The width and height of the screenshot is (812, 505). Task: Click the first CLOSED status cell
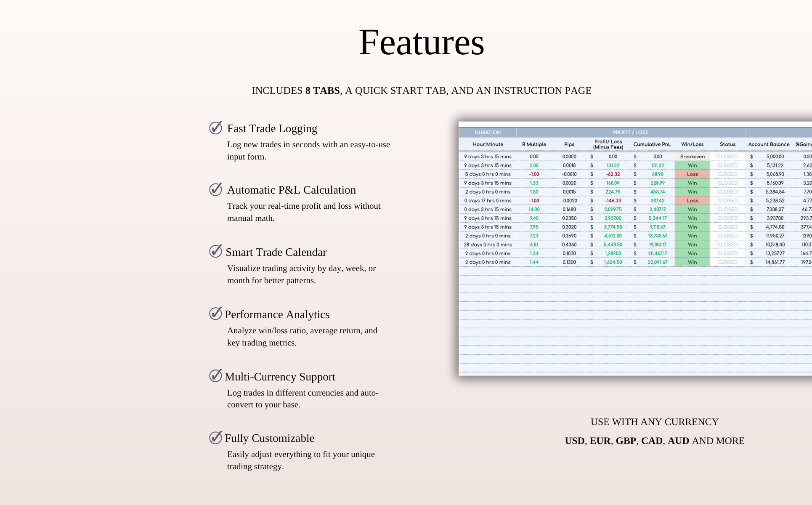(727, 157)
